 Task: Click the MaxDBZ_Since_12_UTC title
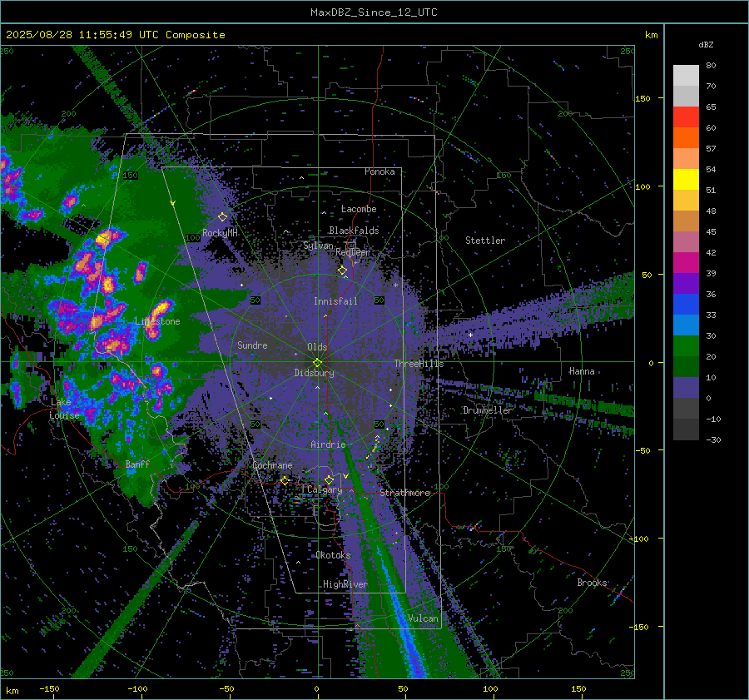(x=374, y=12)
